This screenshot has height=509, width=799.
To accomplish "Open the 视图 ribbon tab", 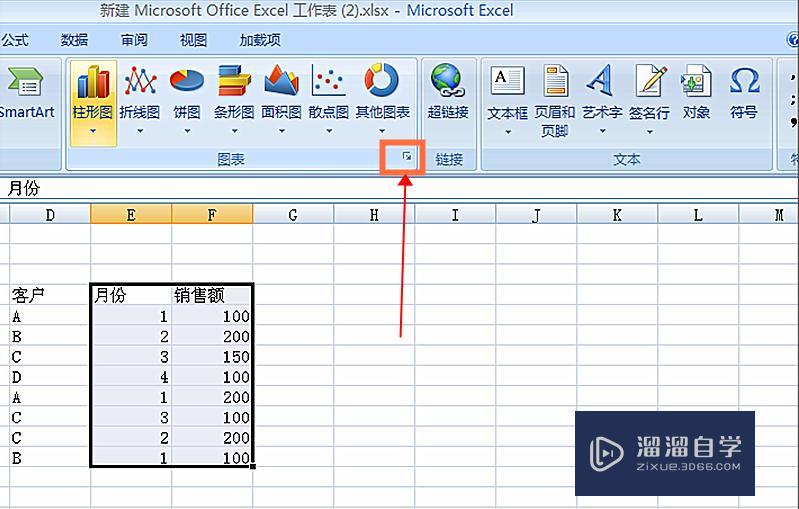I will click(x=193, y=40).
